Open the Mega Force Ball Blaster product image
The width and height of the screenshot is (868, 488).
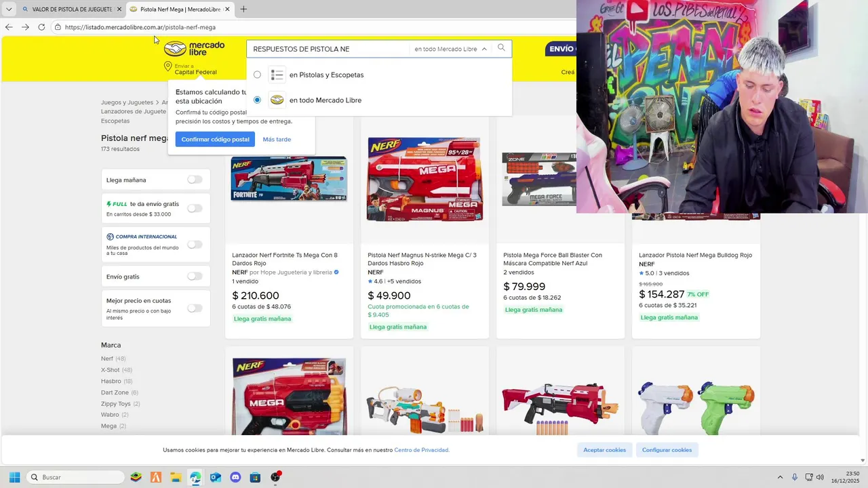(x=538, y=179)
